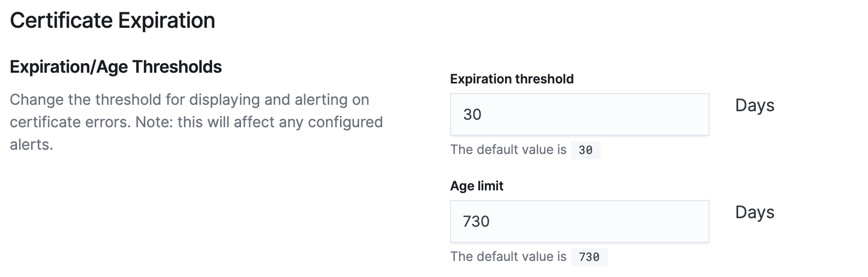Click the Days unit beside Expiration threshold
This screenshot has height=277, width=868.
[754, 105]
